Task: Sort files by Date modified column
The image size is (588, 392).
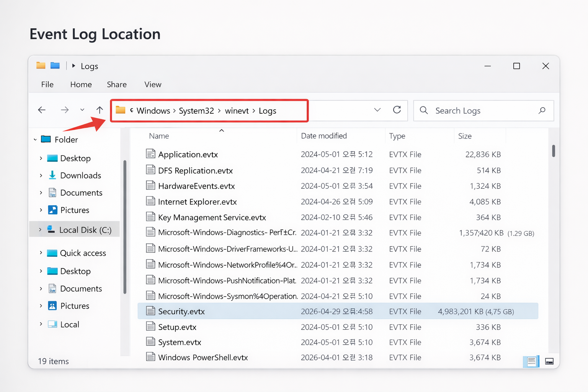Action: pos(324,136)
